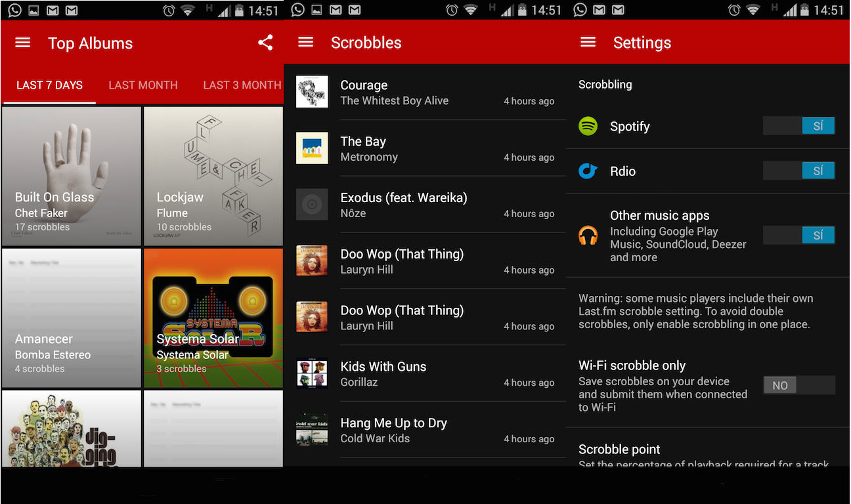Open The Bay album art thumbnail
This screenshot has width=851, height=504.
pyautogui.click(x=312, y=148)
